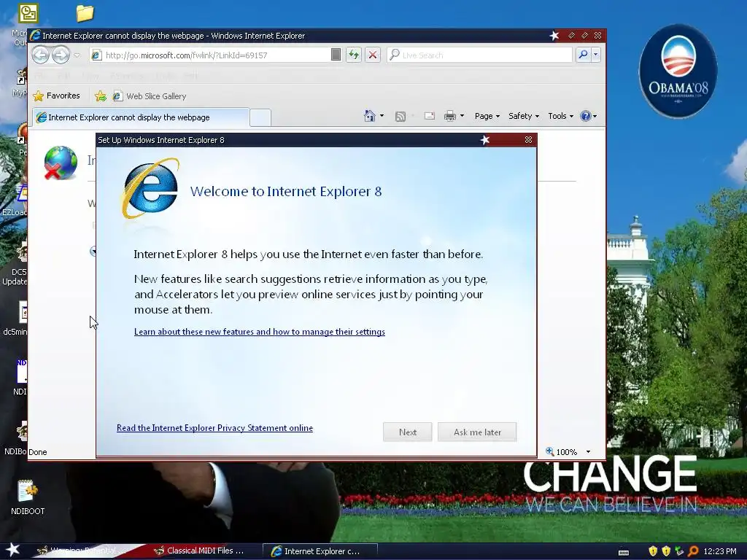Open the Safety menu

(524, 116)
